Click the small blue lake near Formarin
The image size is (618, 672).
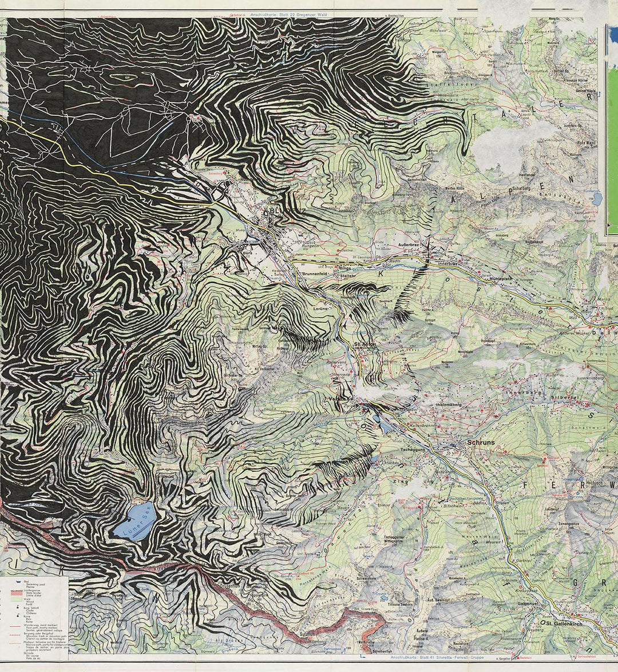pyautogui.click(x=597, y=199)
